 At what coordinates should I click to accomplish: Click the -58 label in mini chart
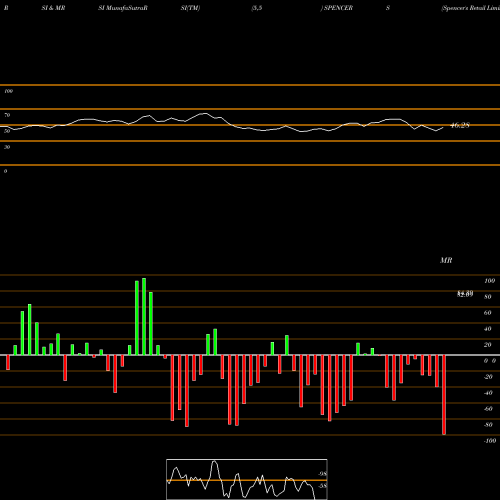point(322,486)
